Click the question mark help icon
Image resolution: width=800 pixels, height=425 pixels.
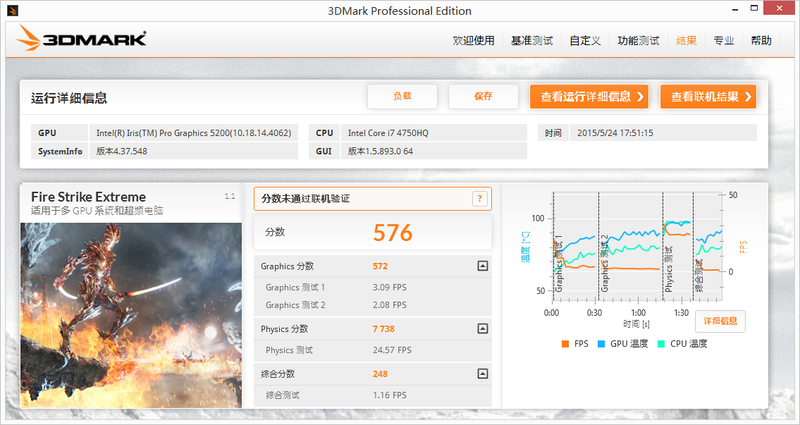480,199
